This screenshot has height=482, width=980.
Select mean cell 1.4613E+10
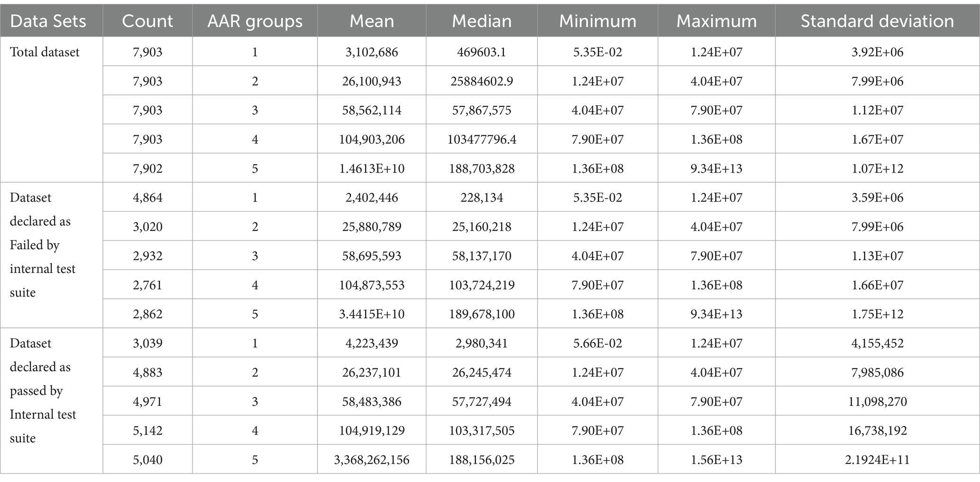tap(372, 168)
